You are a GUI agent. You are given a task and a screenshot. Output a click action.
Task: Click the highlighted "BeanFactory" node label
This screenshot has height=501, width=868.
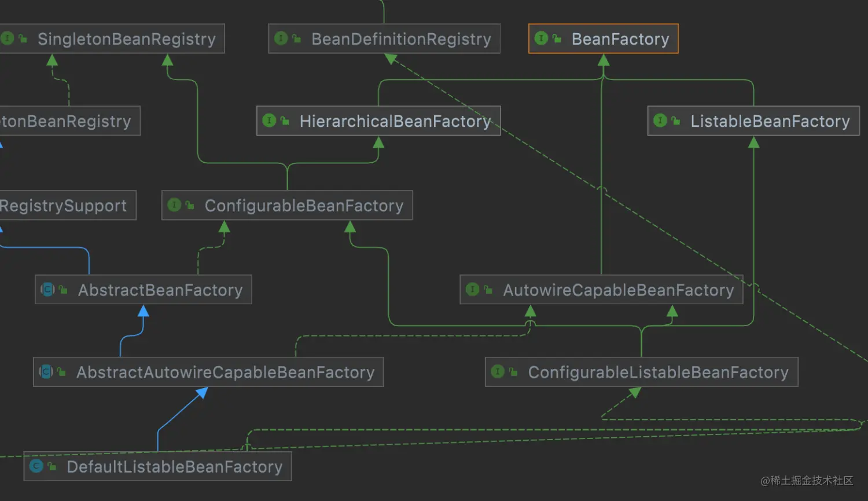click(x=620, y=39)
